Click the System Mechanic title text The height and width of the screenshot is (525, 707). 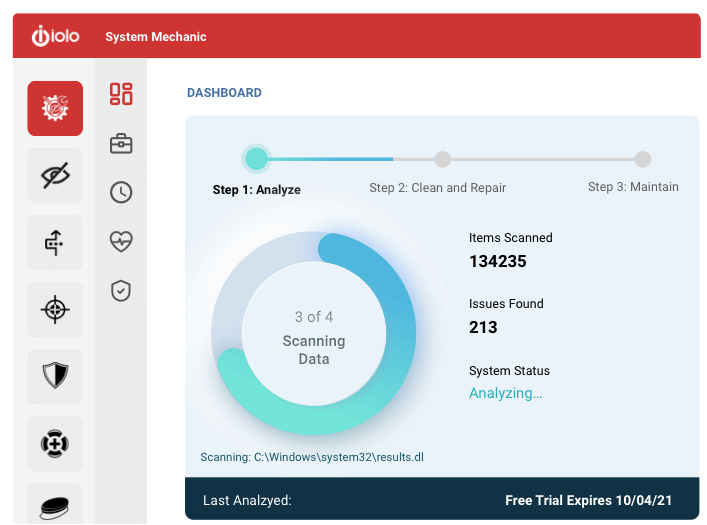click(156, 37)
